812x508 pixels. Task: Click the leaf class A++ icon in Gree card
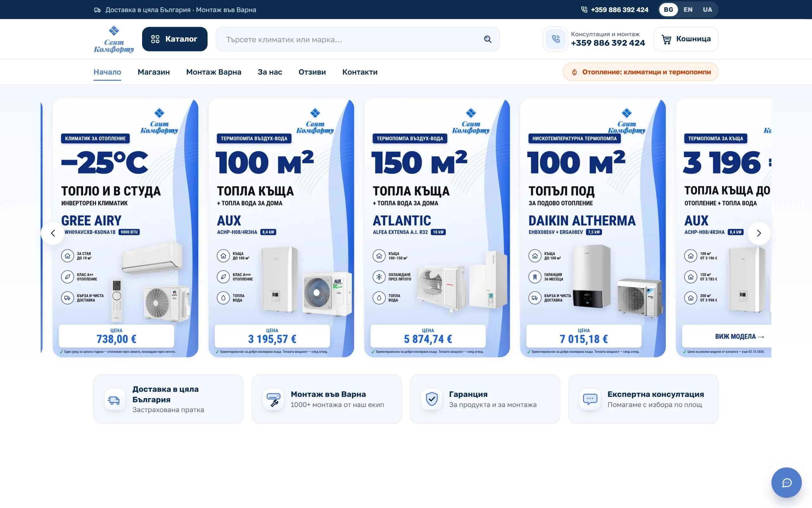68,277
